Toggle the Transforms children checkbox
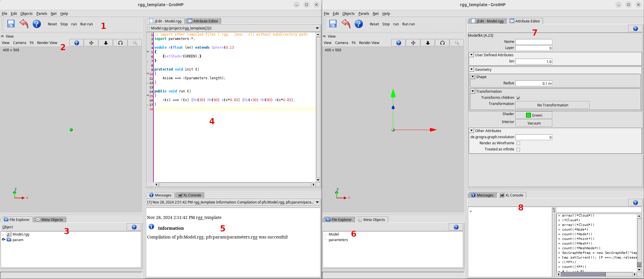This screenshot has width=644, height=279. (518, 98)
